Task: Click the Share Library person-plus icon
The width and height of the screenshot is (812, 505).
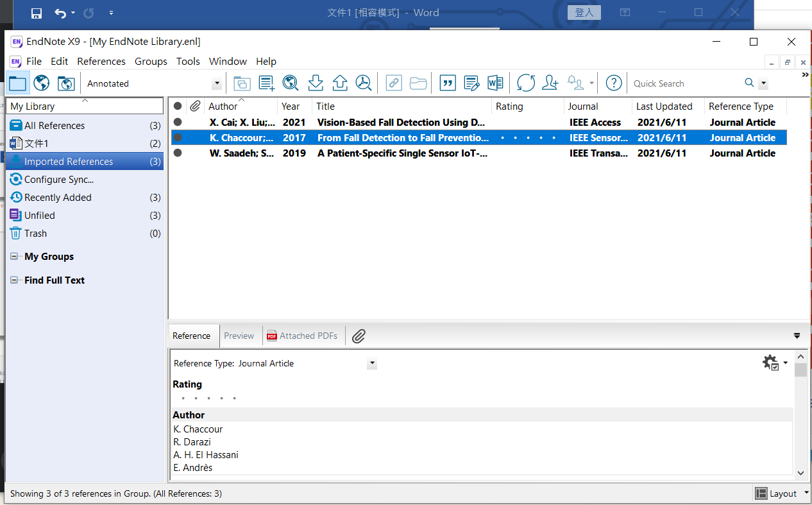Action: click(x=550, y=83)
